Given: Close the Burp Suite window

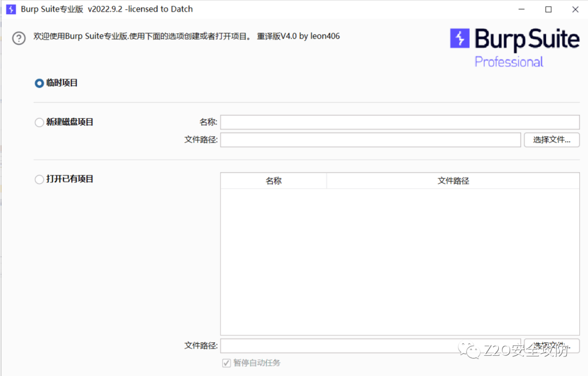Looking at the screenshot, I should click(x=575, y=9).
